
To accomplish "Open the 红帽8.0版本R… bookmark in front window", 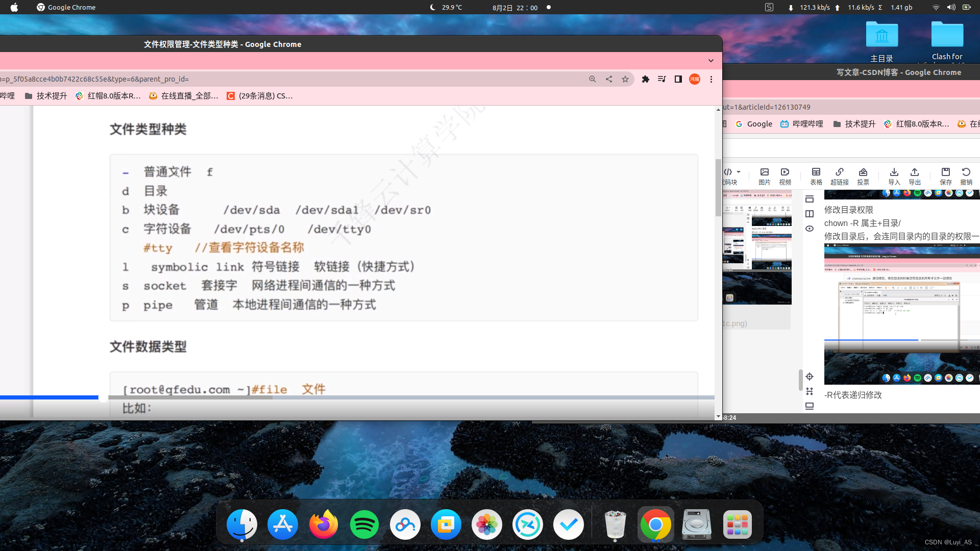I will [108, 96].
